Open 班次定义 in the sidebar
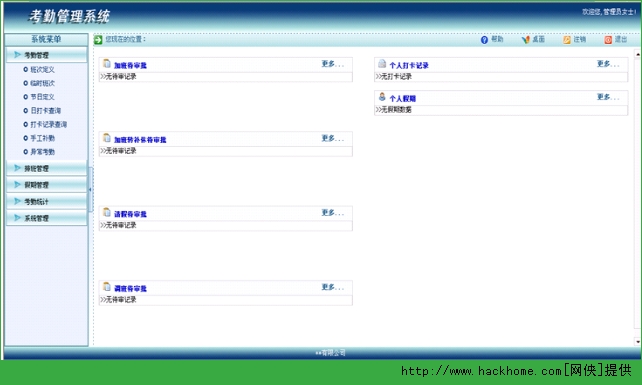This screenshot has width=642, height=385. point(42,70)
